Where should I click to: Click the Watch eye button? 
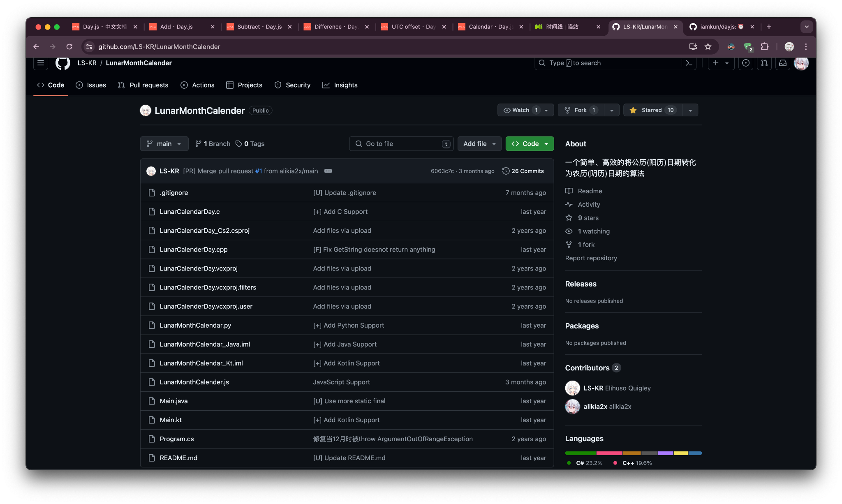click(x=520, y=110)
